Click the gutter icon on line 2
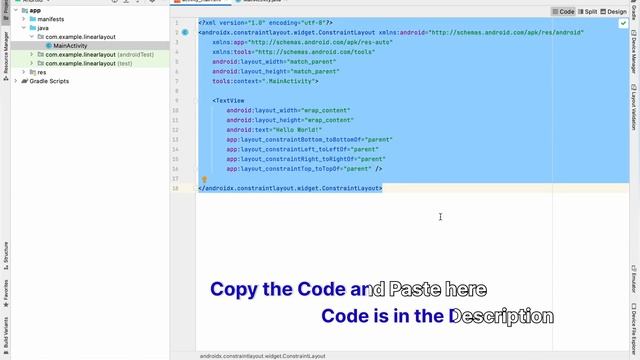The height and width of the screenshot is (360, 640). [x=185, y=32]
